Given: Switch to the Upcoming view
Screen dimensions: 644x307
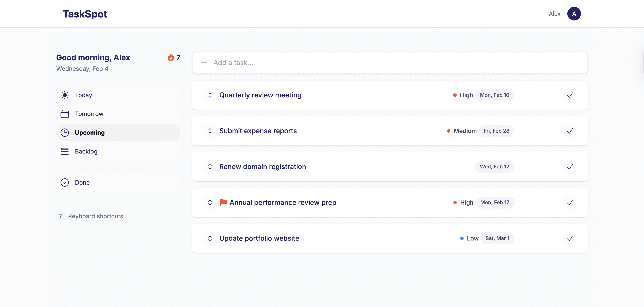Looking at the screenshot, I should pos(90,132).
